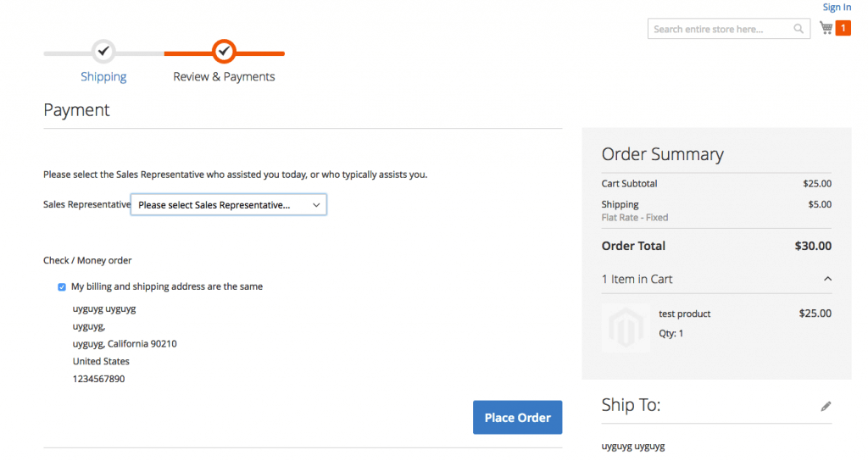
Task: Uncheck billing and shipping address same checkbox
Action: 62,287
